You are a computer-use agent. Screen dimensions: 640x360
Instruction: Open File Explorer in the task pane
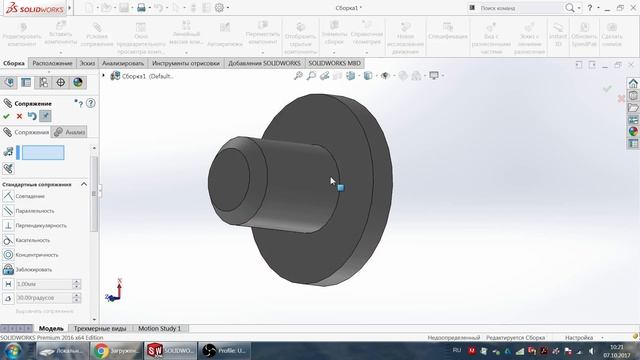coord(633,108)
